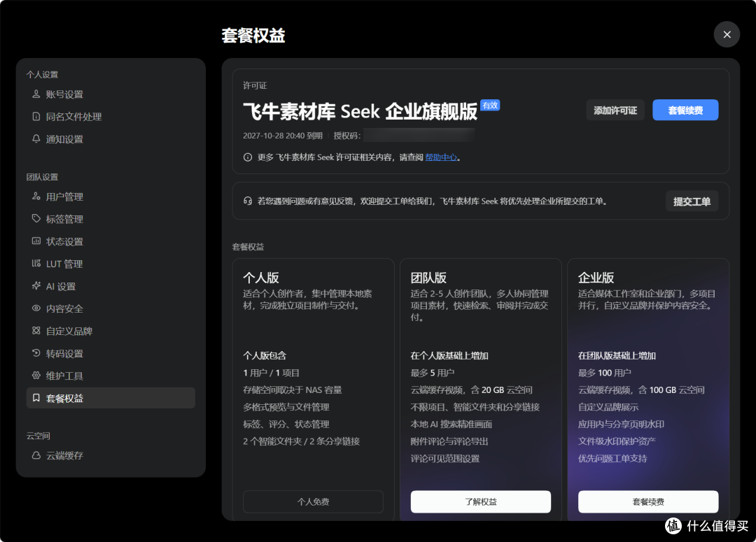Image resolution: width=756 pixels, height=542 pixels.
Task: Click the 通知设置 bell icon
Action: 36,138
